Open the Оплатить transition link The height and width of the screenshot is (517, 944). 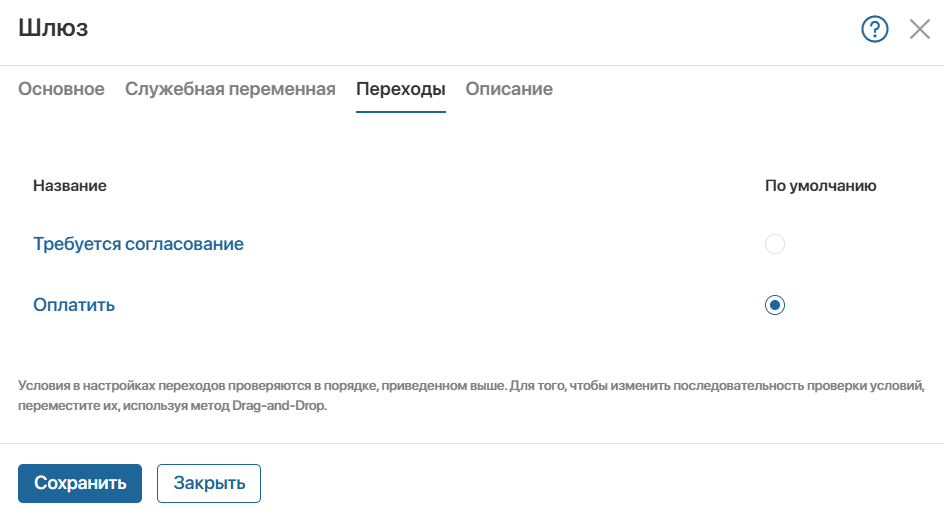pyautogui.click(x=74, y=305)
